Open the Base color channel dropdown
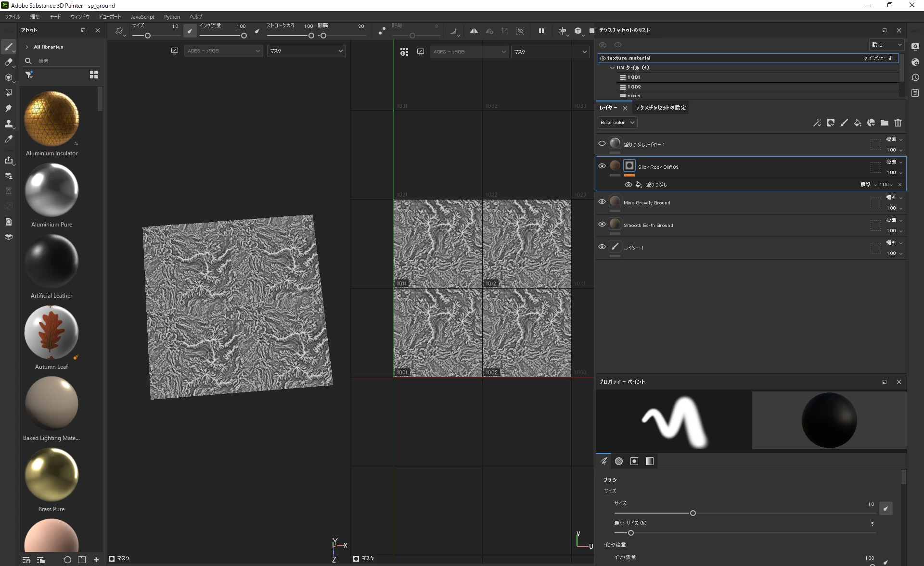This screenshot has width=924, height=566. click(617, 123)
